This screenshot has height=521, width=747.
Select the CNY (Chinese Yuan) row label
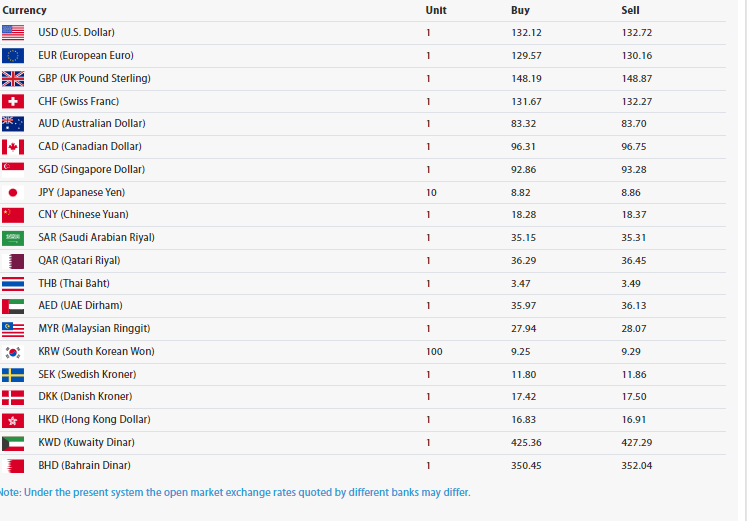click(83, 215)
